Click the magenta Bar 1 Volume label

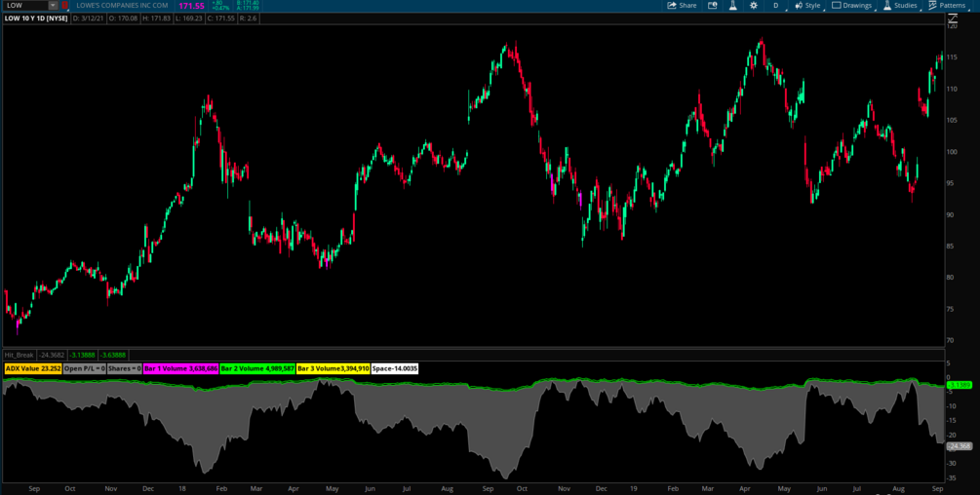(x=181, y=369)
